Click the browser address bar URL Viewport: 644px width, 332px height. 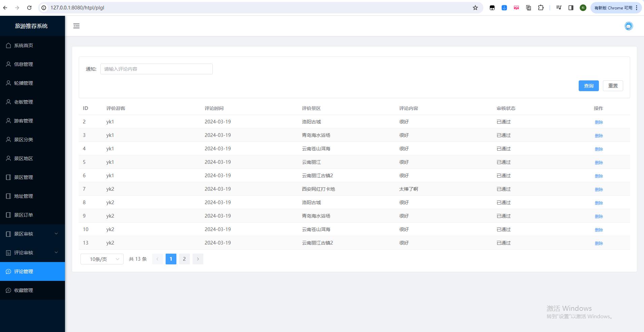pos(77,8)
